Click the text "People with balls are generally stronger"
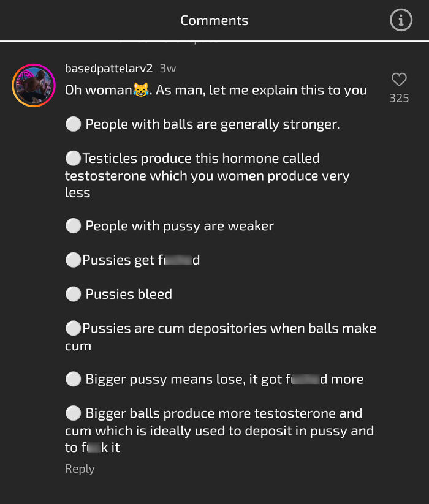Screen dimensions: 429x504 212,124
